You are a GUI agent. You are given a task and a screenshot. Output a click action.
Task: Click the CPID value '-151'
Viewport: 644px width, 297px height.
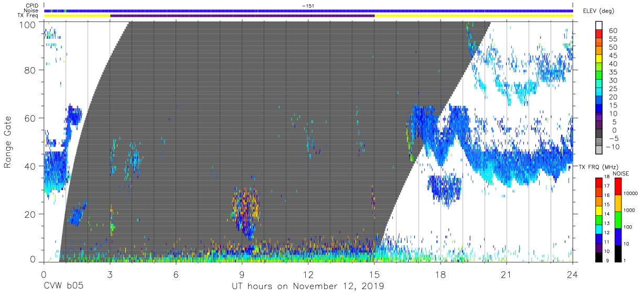pyautogui.click(x=308, y=6)
